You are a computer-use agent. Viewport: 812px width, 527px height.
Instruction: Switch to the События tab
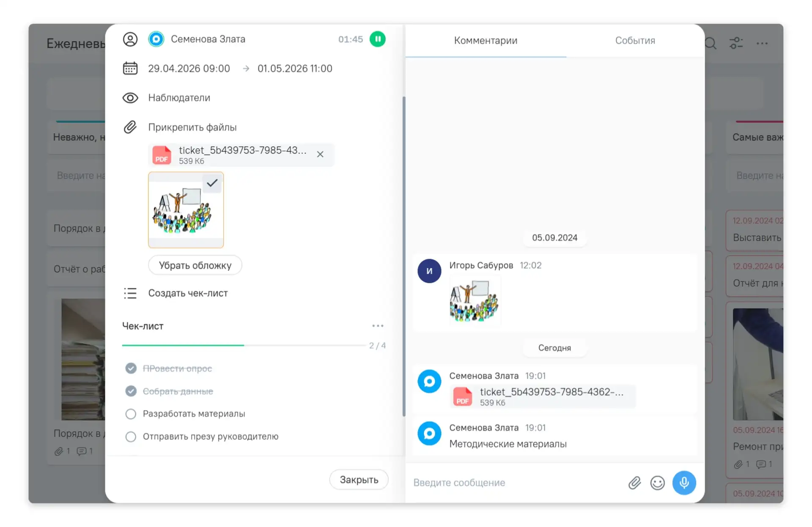(635, 41)
